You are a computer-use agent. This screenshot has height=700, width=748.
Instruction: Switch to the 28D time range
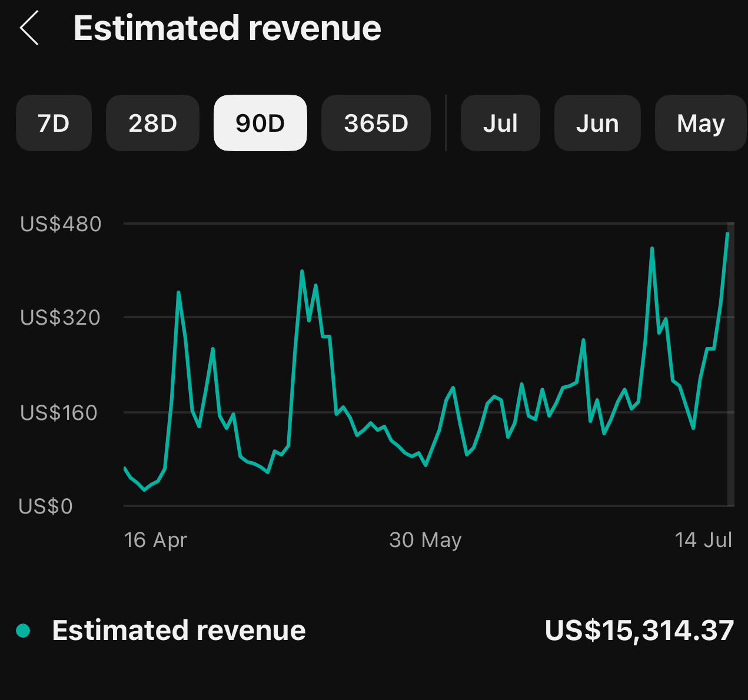pos(152,123)
